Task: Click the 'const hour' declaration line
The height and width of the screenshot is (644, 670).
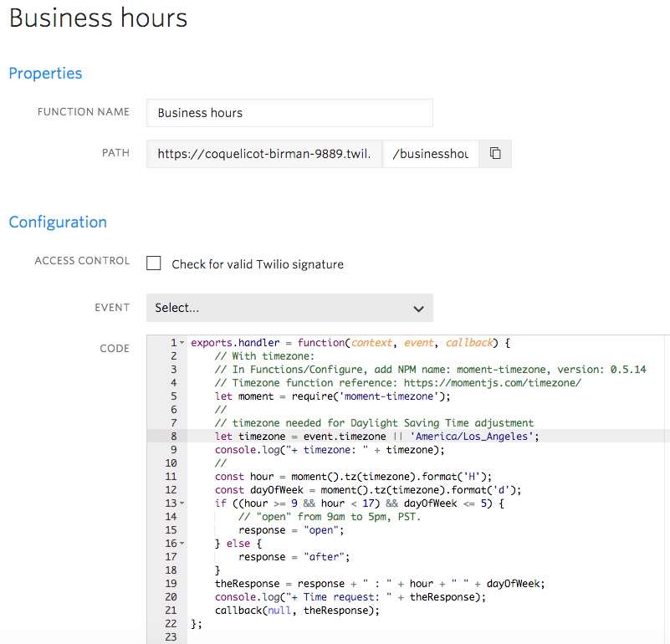Action: tap(353, 477)
